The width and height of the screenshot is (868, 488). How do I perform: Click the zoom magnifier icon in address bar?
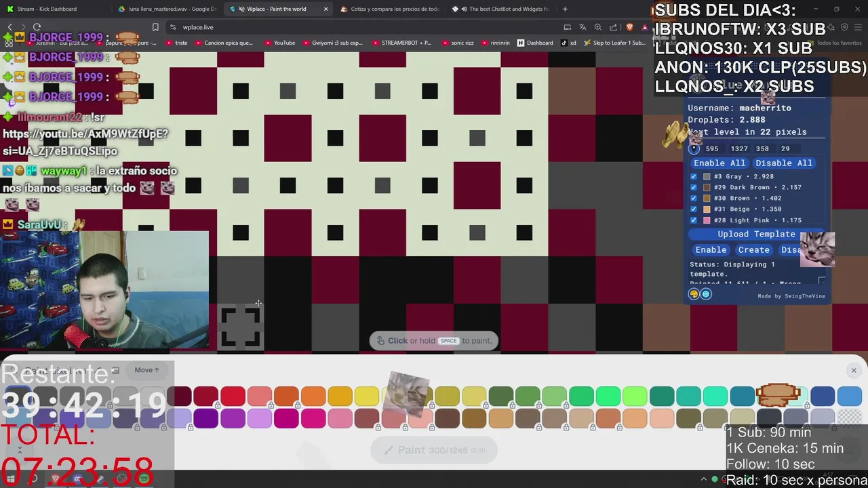tap(598, 27)
